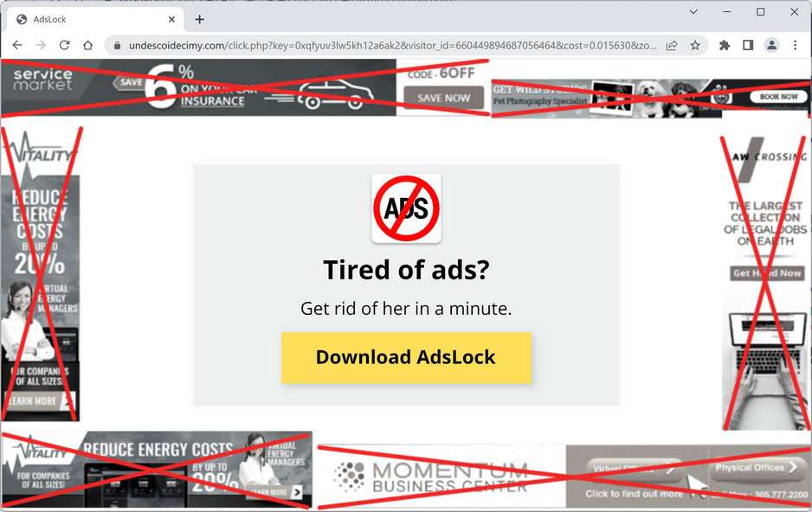Click the address bar URL
Image resolution: width=812 pixels, height=512 pixels.
(392, 46)
